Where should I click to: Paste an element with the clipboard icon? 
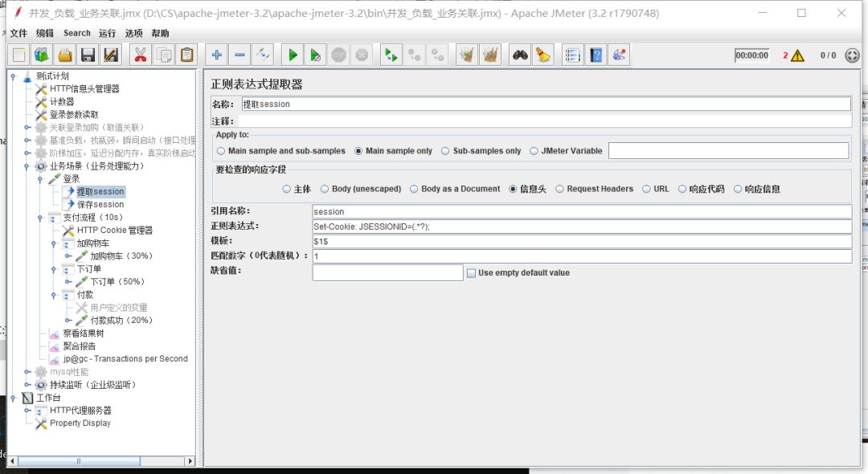point(188,55)
